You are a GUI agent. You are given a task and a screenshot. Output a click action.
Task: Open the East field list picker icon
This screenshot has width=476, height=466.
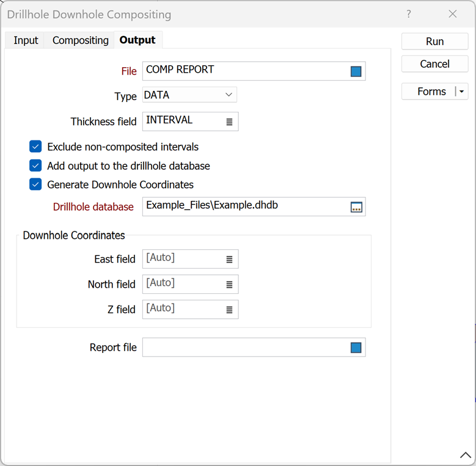[x=229, y=259]
